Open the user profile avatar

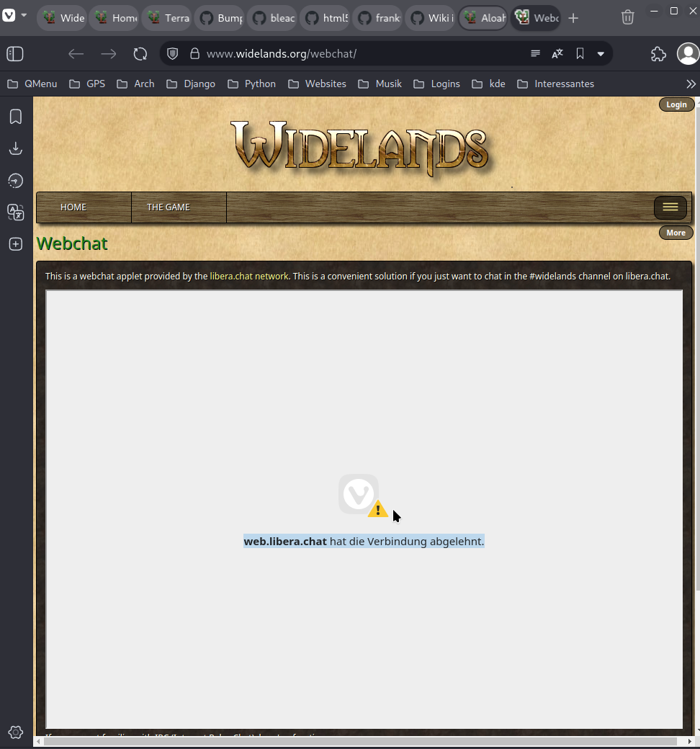688,53
